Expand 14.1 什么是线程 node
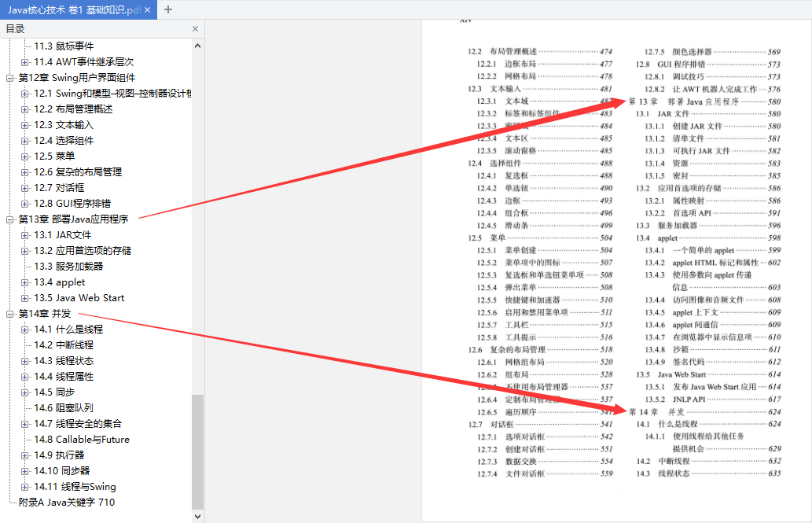The height and width of the screenshot is (523, 812). coord(24,330)
